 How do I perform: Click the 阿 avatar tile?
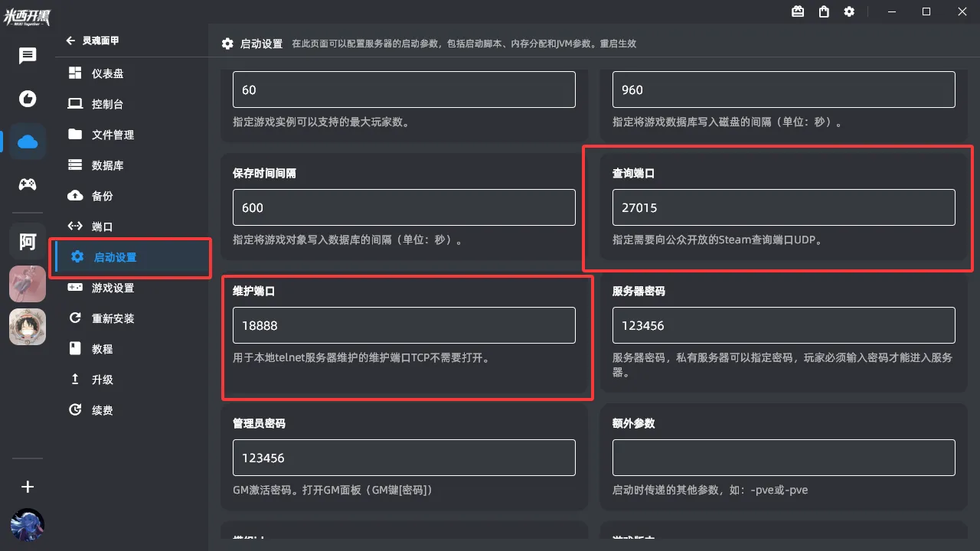coord(28,242)
